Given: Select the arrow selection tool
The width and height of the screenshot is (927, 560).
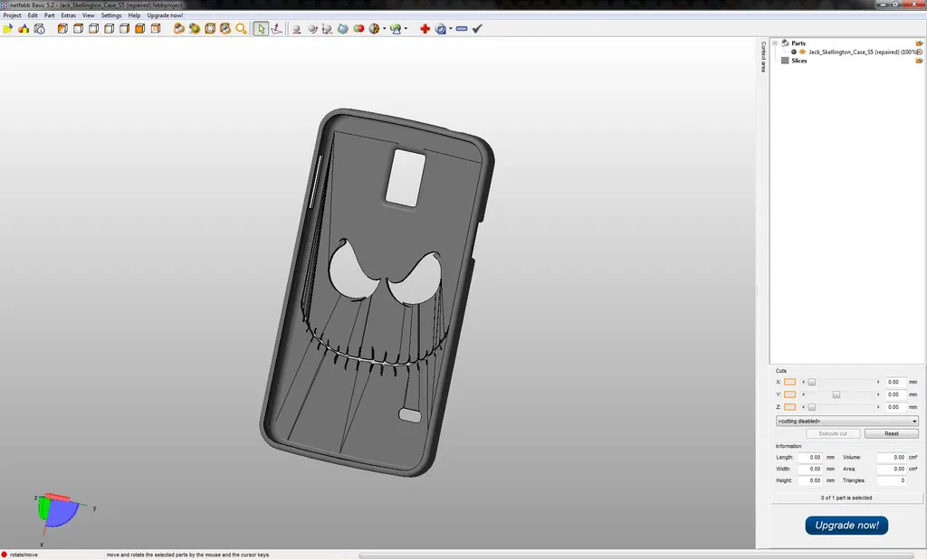Looking at the screenshot, I should tap(261, 28).
